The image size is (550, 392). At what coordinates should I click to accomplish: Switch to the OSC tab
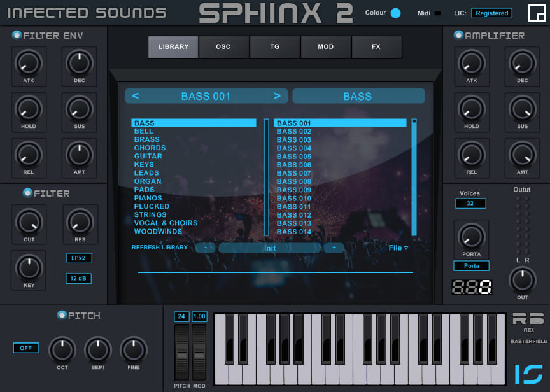[223, 46]
